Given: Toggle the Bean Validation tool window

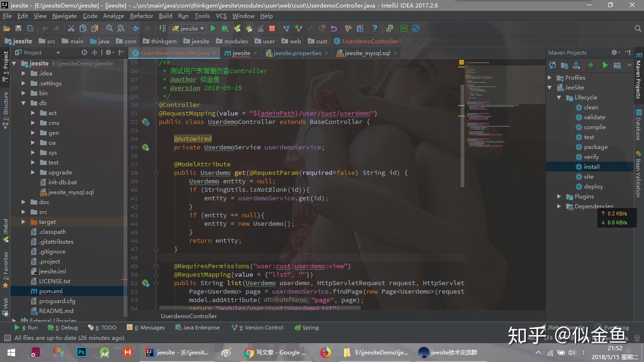Looking at the screenshot, I should tap(638, 173).
